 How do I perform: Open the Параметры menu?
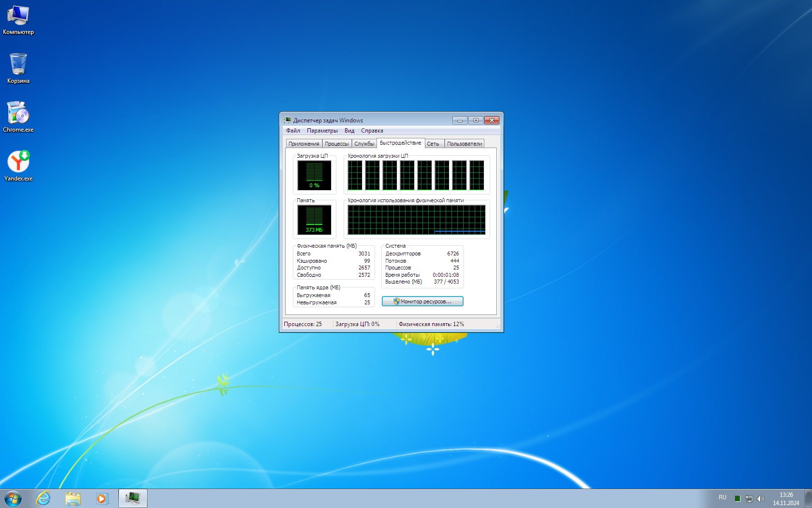click(x=322, y=131)
